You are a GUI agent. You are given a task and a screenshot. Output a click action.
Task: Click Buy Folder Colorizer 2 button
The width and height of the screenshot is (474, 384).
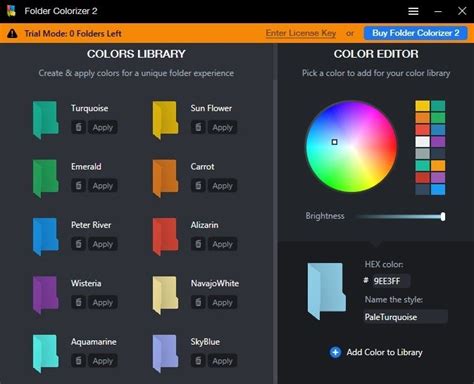click(x=416, y=33)
